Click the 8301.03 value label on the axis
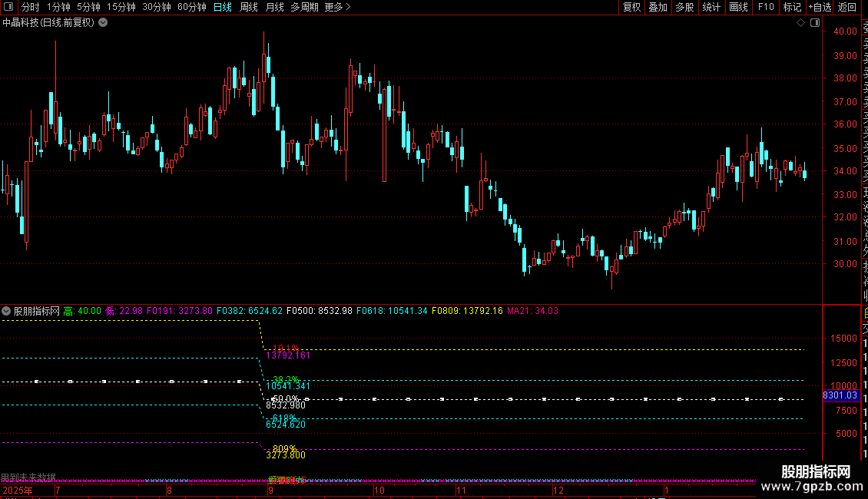 pos(840,395)
